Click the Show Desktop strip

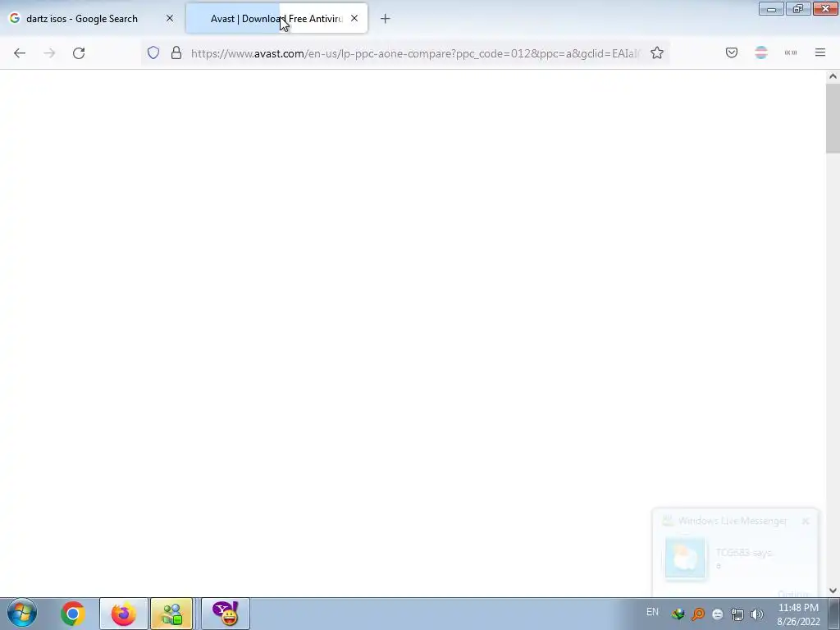(834, 614)
